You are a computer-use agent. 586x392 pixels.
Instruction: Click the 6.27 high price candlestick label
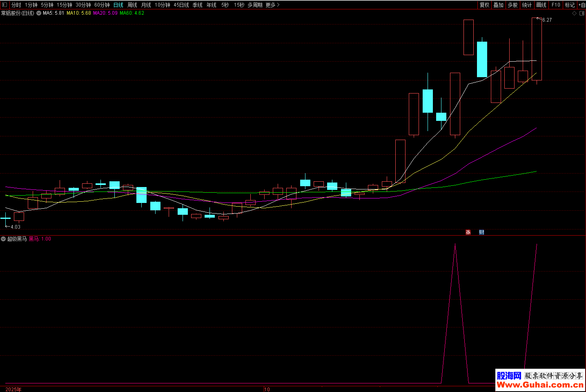[x=547, y=20]
